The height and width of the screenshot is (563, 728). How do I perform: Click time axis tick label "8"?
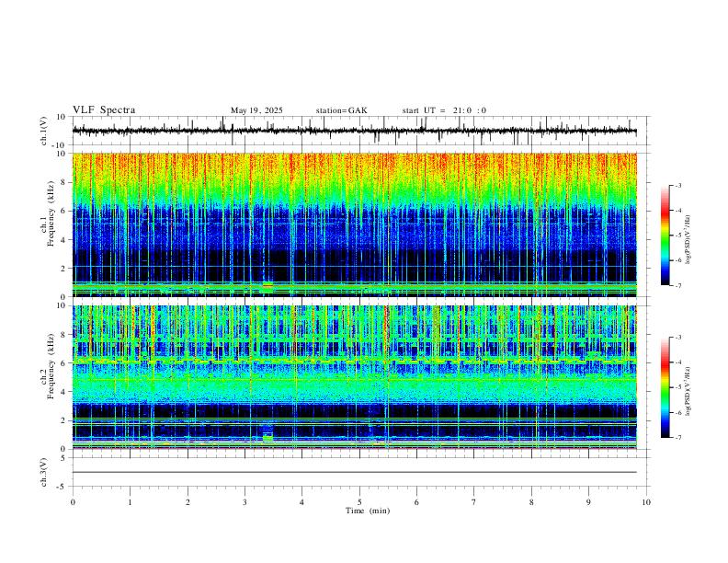point(531,502)
